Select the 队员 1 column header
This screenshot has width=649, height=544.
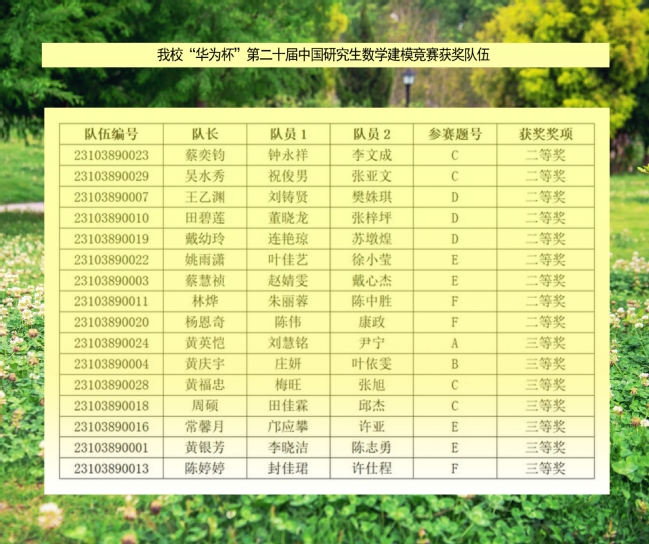pyautogui.click(x=288, y=134)
